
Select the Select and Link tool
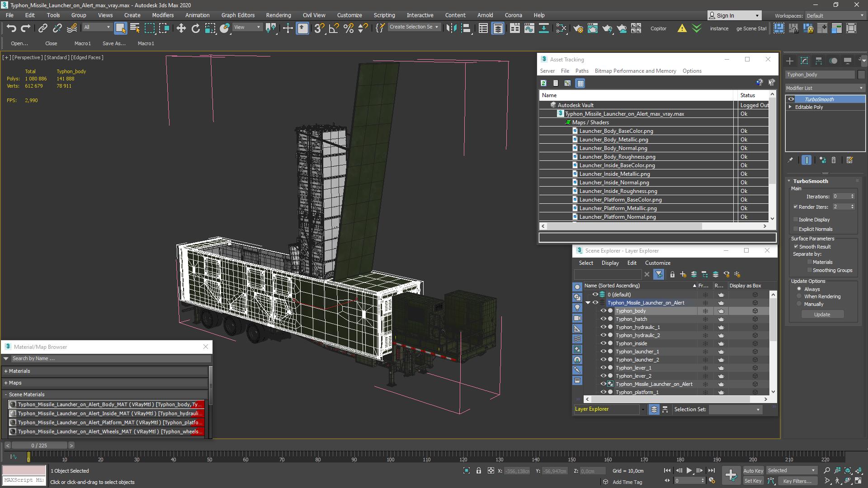tap(42, 28)
